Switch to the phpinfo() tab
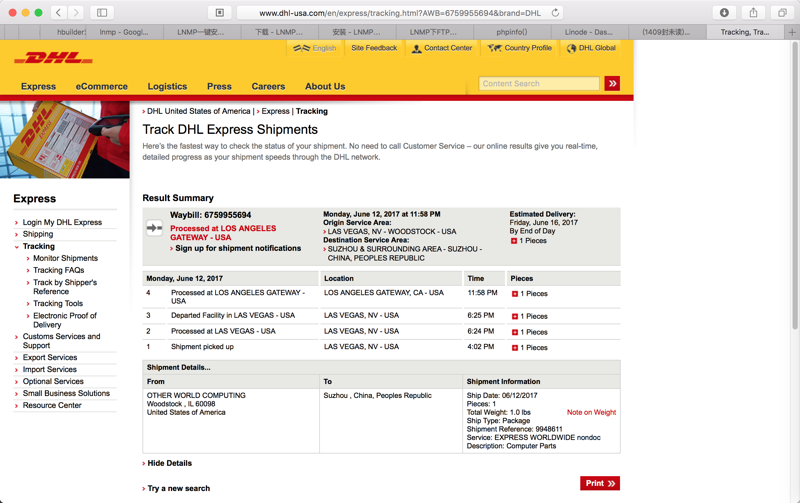Screen dimensions: 800x503 [512, 32]
